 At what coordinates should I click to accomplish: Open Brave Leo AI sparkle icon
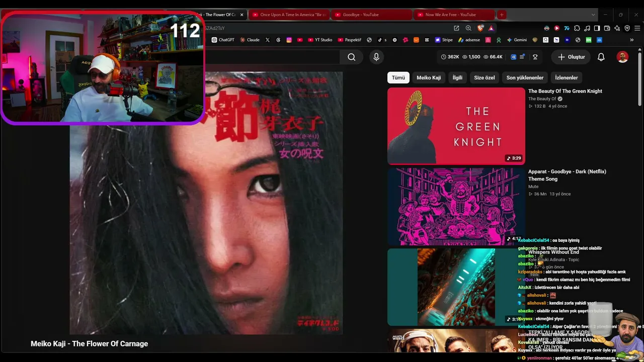pos(617,28)
